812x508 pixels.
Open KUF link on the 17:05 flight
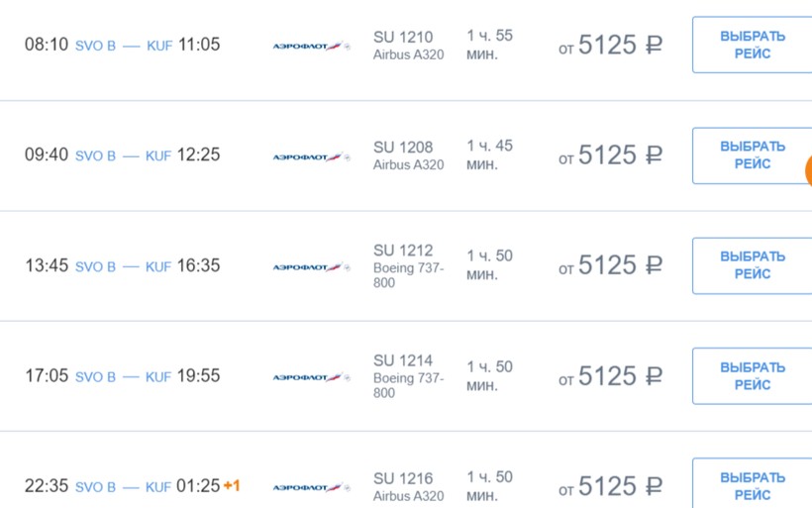(x=158, y=377)
